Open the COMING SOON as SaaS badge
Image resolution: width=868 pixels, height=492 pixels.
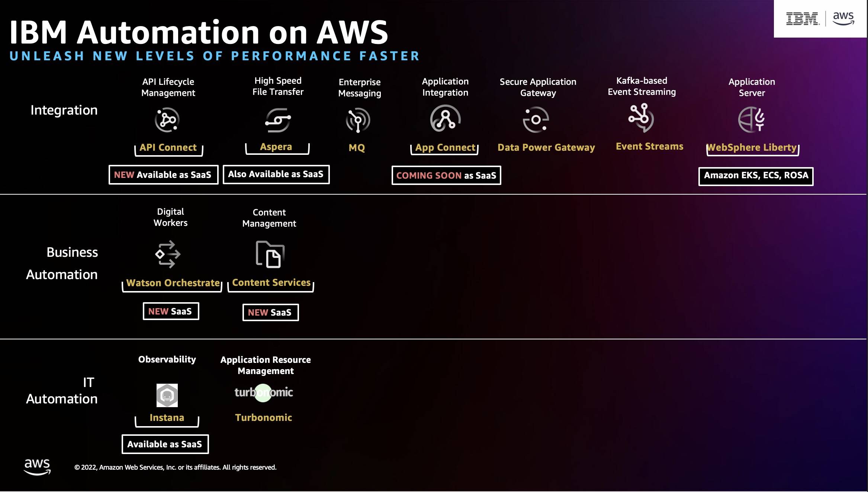point(446,175)
